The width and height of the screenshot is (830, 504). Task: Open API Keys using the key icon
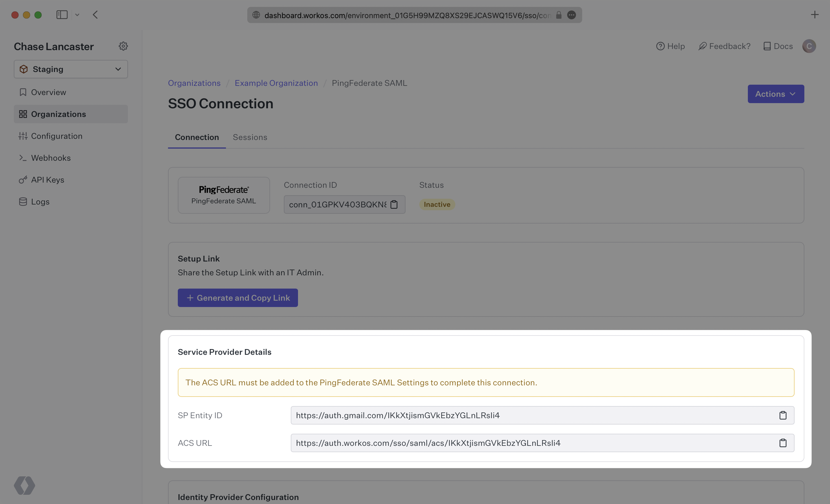click(x=23, y=179)
